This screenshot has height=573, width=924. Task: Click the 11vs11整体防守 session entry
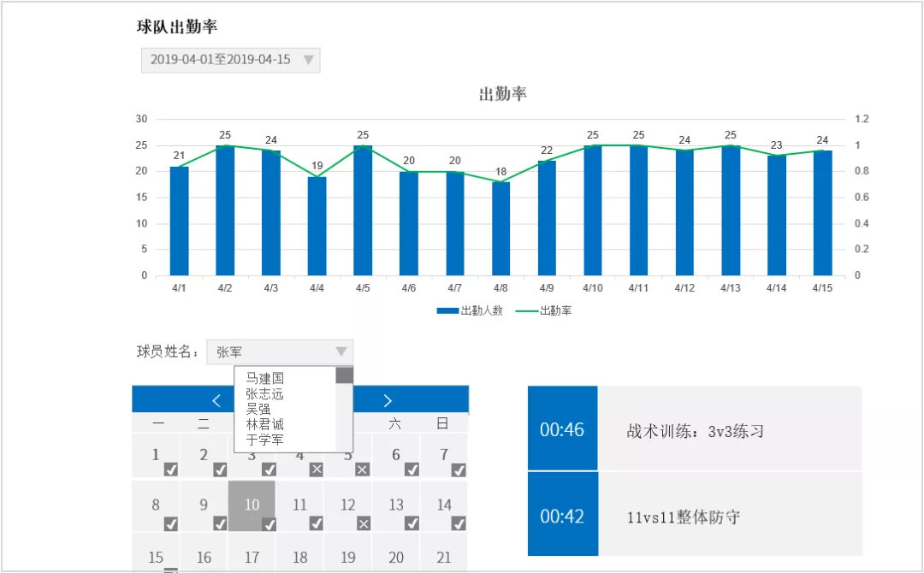click(x=684, y=515)
